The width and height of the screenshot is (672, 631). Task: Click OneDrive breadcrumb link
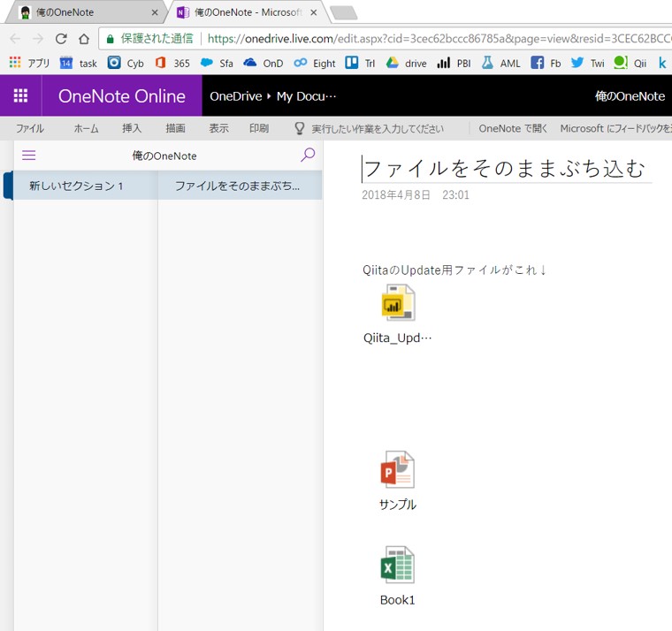click(x=236, y=96)
